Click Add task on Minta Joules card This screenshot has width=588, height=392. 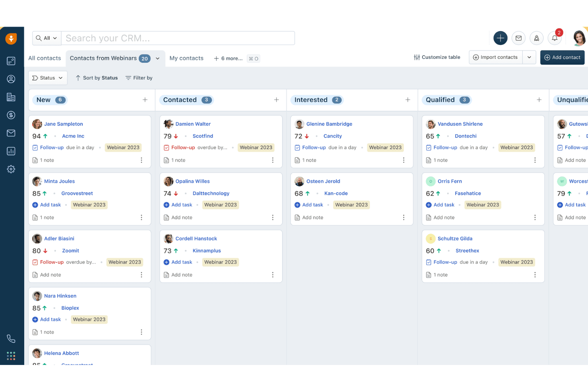click(x=46, y=205)
